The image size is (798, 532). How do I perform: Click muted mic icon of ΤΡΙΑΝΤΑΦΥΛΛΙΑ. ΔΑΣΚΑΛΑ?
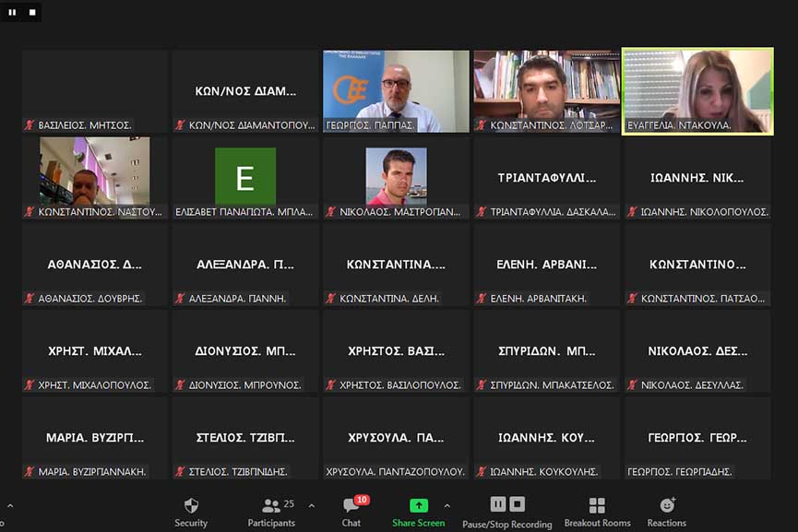481,211
